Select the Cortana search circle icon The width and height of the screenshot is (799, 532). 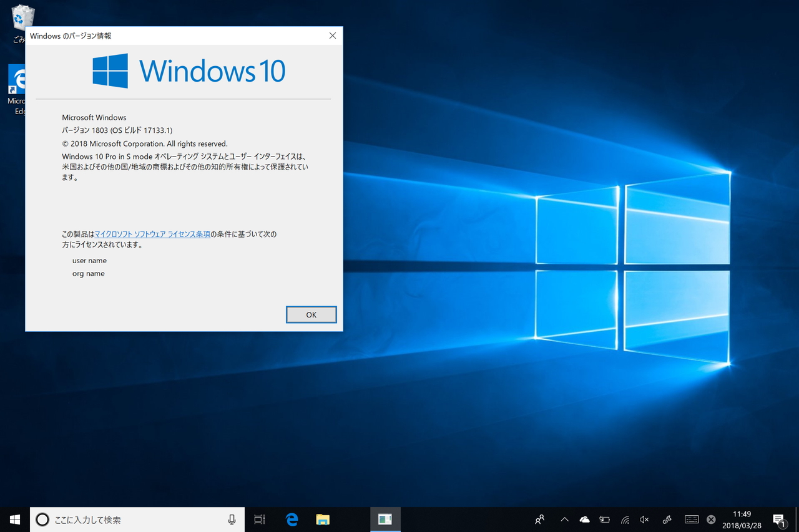point(41,519)
